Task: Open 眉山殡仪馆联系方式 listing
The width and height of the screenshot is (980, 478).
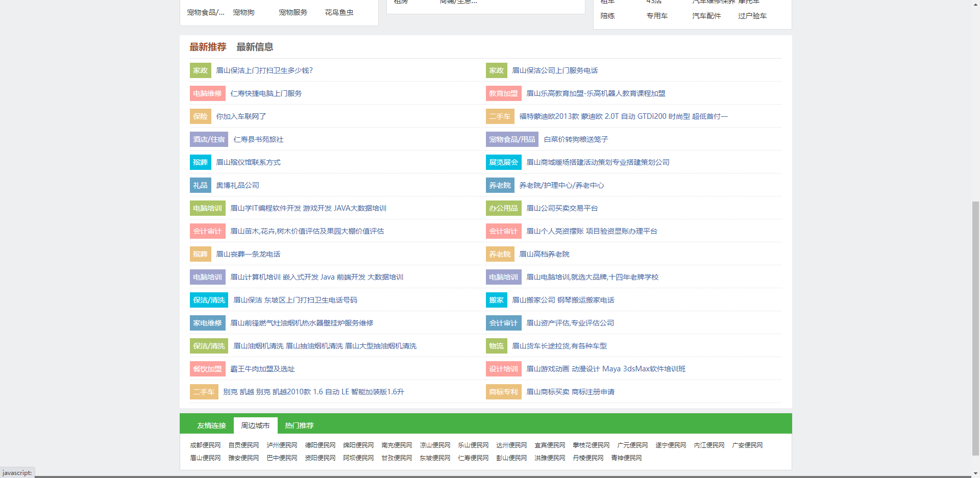Action: click(x=248, y=162)
